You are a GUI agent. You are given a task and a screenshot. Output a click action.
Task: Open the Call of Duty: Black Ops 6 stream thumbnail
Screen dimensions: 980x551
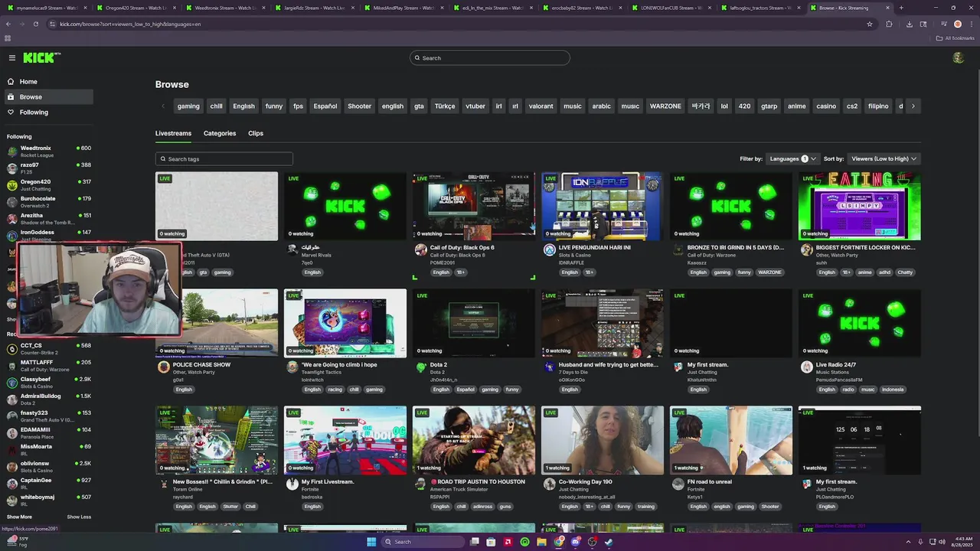point(474,206)
